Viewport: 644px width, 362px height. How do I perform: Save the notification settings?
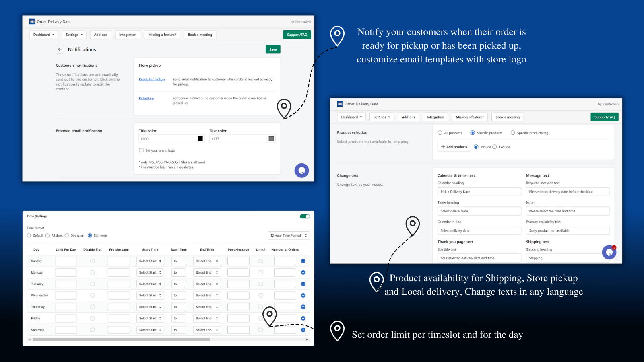click(x=273, y=49)
